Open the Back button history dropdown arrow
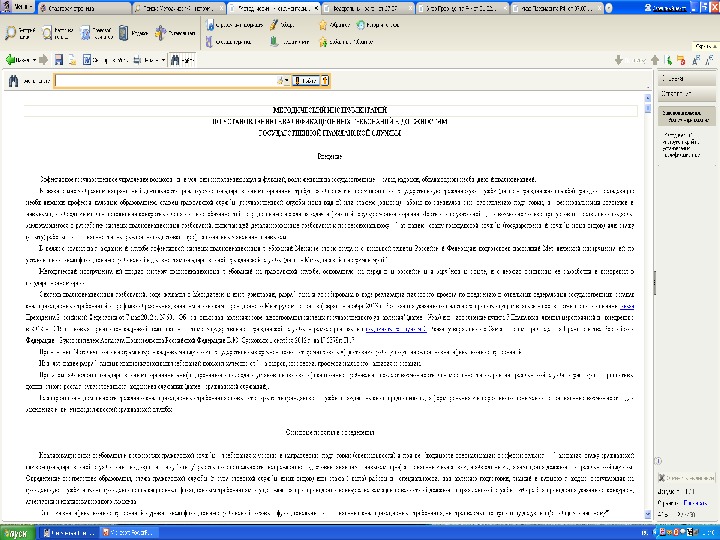The width and height of the screenshot is (720, 540). (34, 60)
